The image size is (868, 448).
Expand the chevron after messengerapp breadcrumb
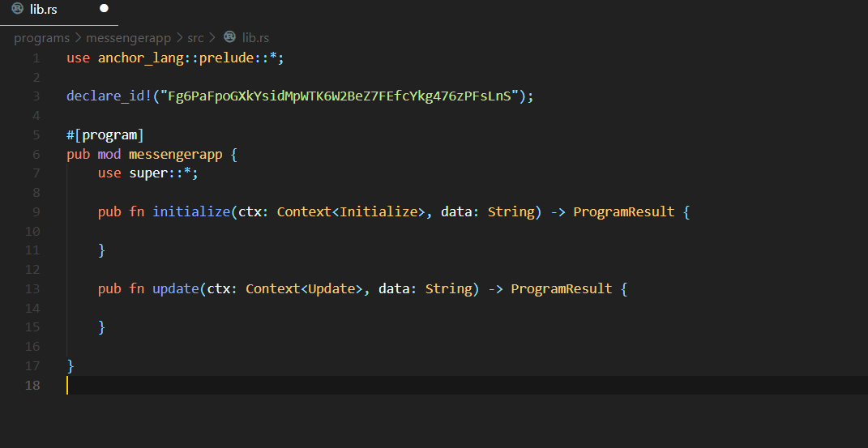(x=179, y=37)
